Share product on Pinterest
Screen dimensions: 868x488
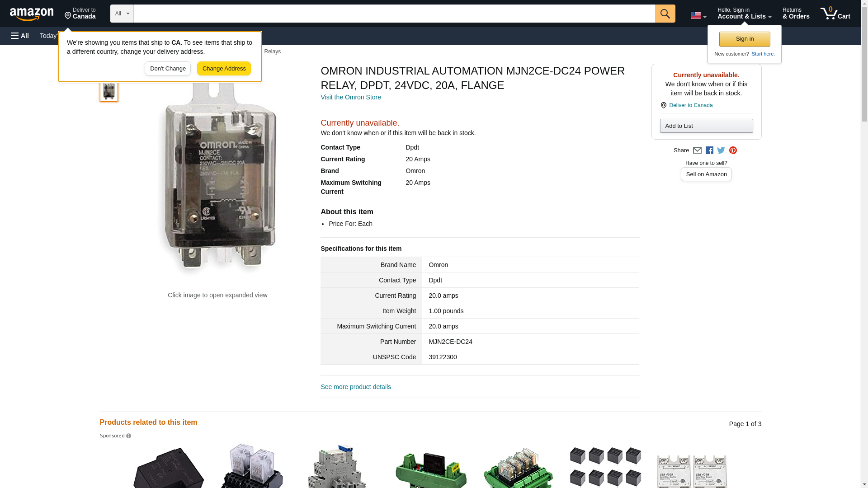click(x=733, y=150)
